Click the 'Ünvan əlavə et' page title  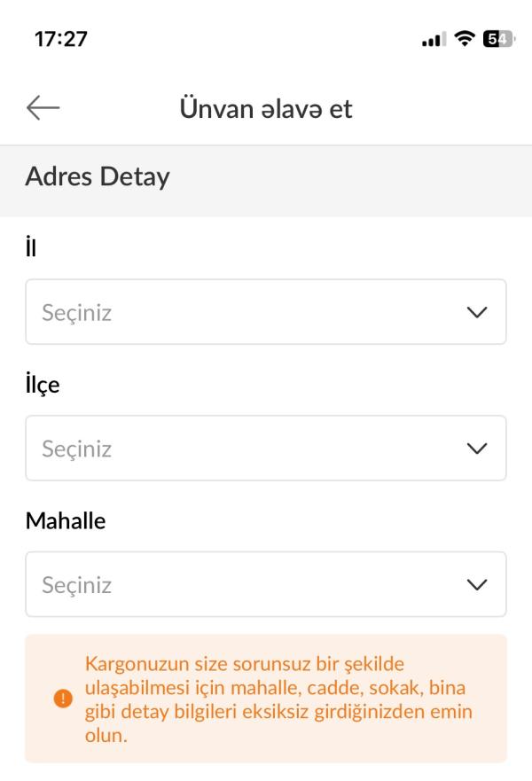266,108
